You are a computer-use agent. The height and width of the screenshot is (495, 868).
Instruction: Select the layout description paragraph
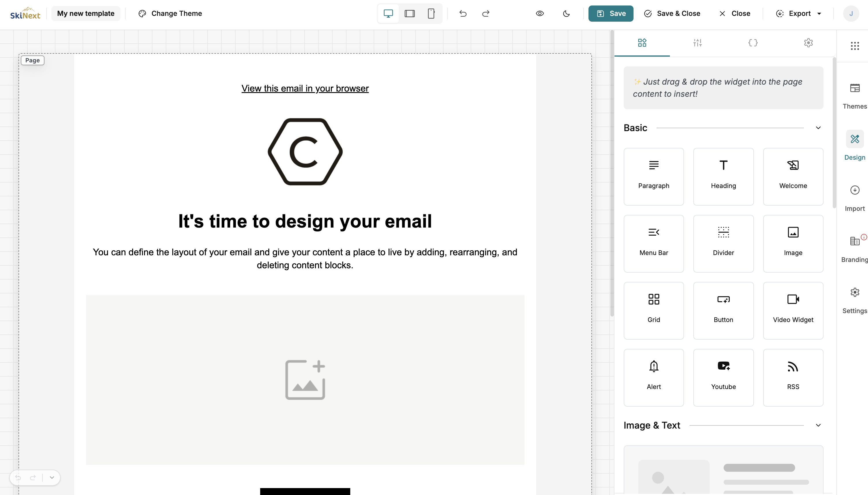pos(305,259)
